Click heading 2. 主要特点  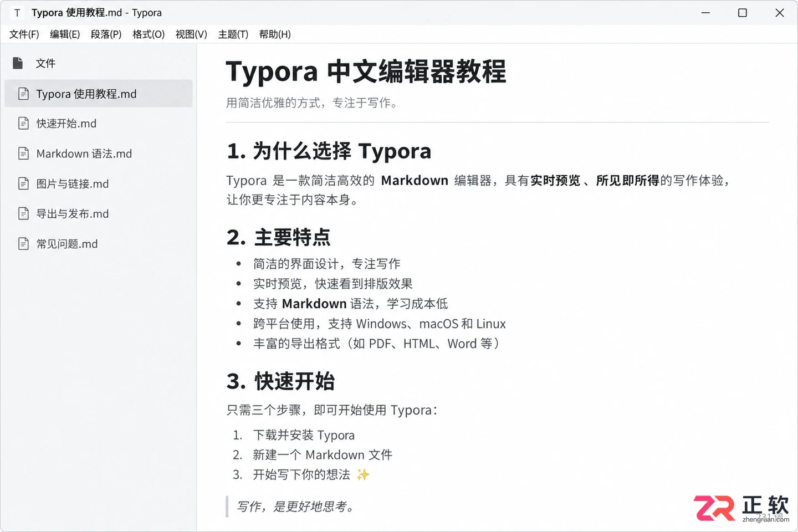278,237
